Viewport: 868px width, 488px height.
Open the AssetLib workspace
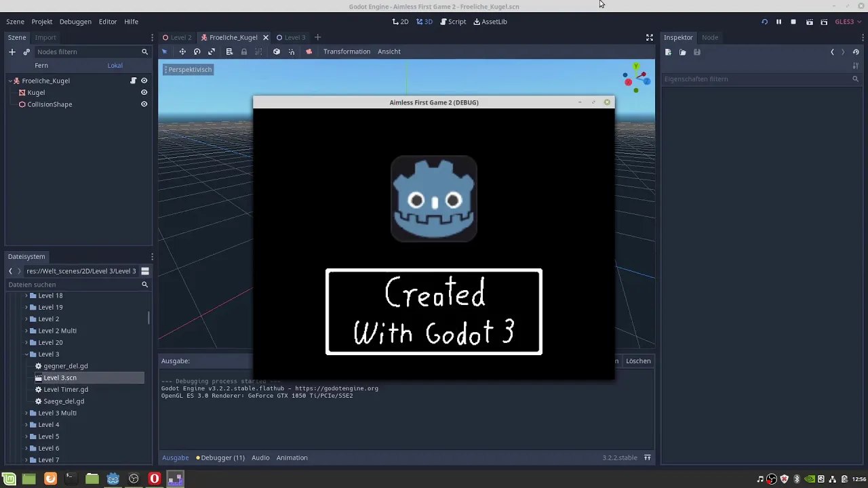pyautogui.click(x=490, y=22)
